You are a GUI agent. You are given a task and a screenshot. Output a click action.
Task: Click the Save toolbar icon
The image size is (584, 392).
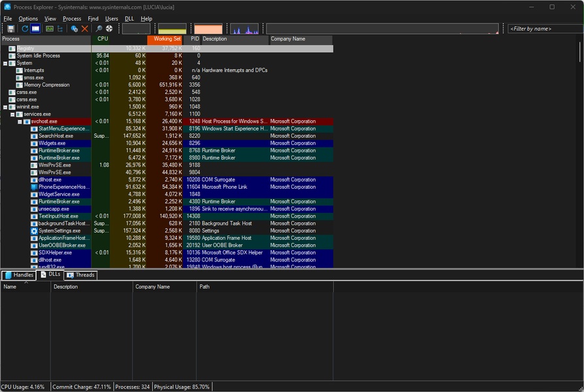click(x=11, y=29)
